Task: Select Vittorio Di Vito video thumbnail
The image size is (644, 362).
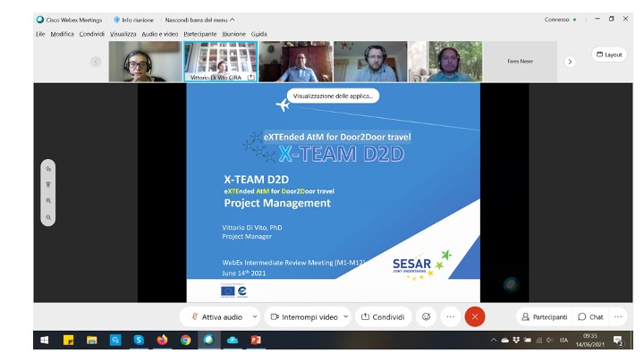Action: coord(221,62)
